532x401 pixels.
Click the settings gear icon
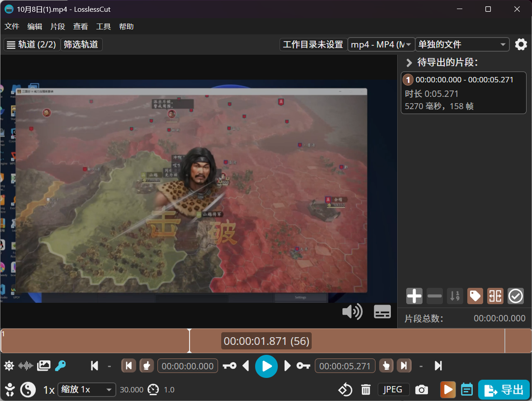pyautogui.click(x=521, y=44)
